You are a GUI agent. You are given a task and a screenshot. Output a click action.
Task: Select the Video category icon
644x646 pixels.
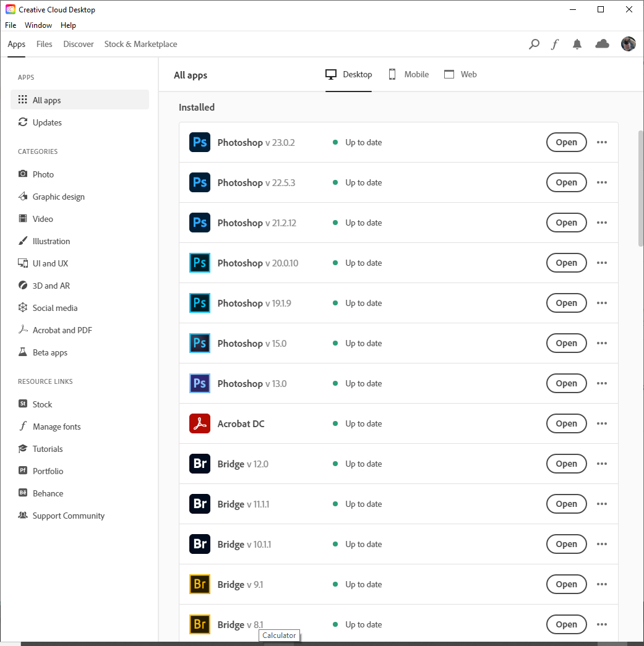24,219
